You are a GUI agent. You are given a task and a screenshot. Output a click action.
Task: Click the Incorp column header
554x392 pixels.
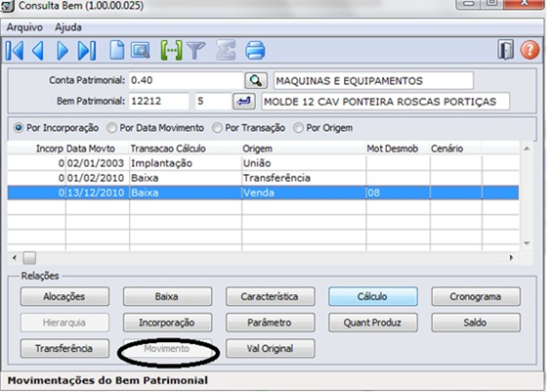[x=37, y=149]
